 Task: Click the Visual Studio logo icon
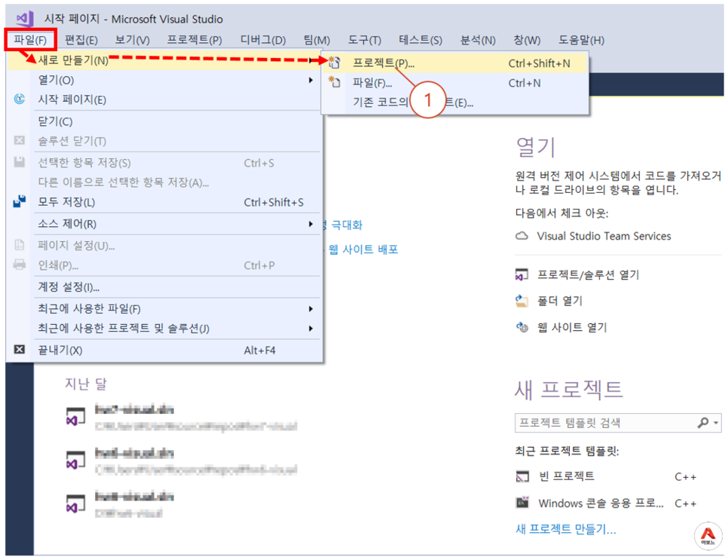pos(25,19)
